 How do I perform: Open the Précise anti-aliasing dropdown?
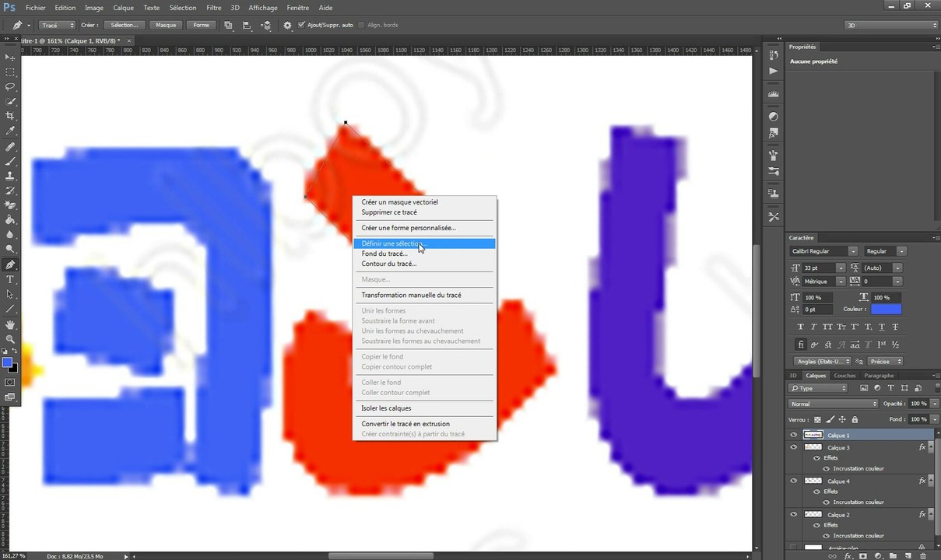(x=886, y=361)
